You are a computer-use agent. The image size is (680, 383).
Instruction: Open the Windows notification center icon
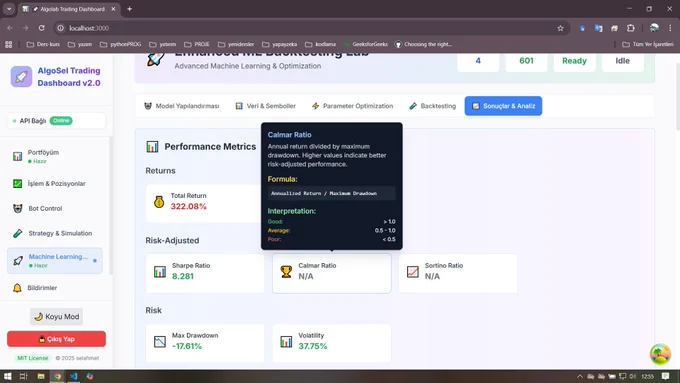pos(666,376)
